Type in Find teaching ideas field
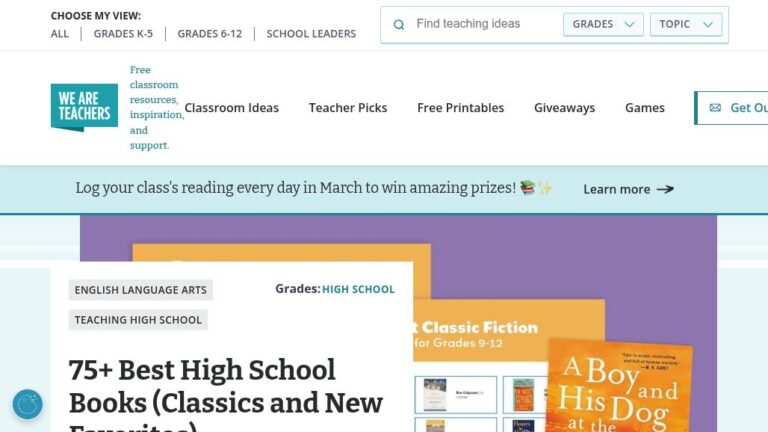Image resolution: width=768 pixels, height=432 pixels. (484, 24)
